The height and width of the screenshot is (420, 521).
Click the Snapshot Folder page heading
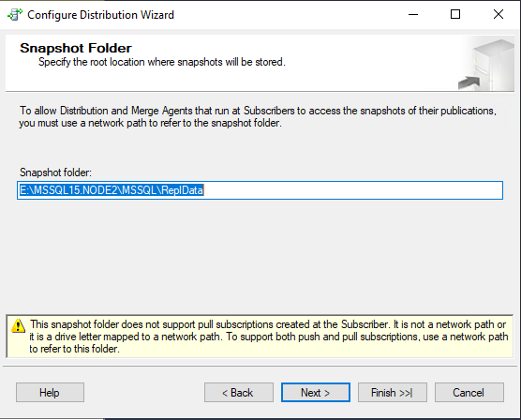[x=76, y=48]
